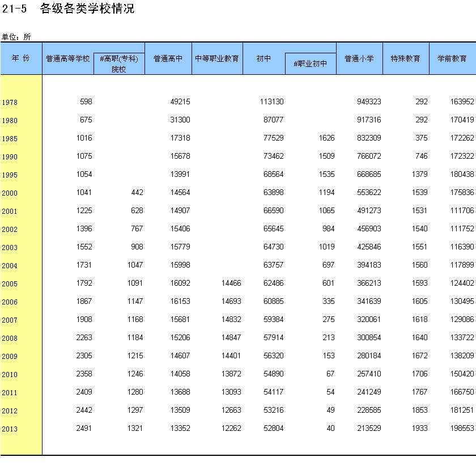Click value 598 in the 1978 row
The image size is (476, 474).
coord(86,101)
